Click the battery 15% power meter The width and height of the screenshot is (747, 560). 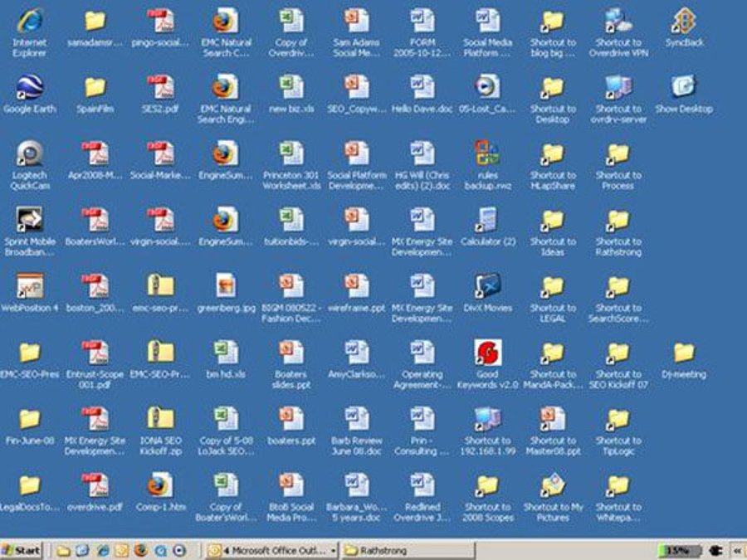tap(678, 550)
